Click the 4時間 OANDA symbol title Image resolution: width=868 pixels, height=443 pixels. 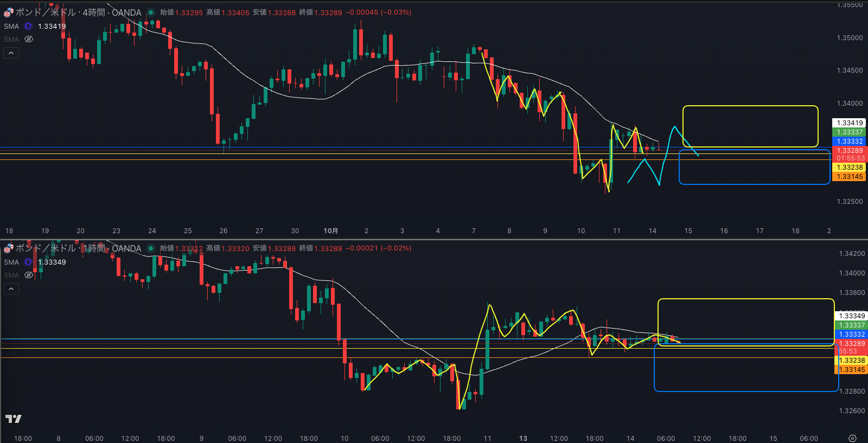tap(79, 12)
